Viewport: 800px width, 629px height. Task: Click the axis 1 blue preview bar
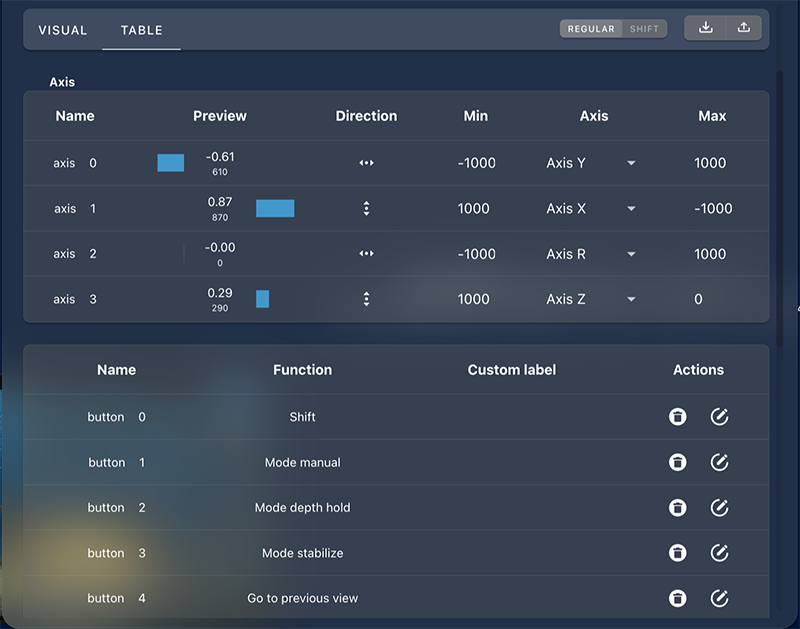(x=275, y=208)
